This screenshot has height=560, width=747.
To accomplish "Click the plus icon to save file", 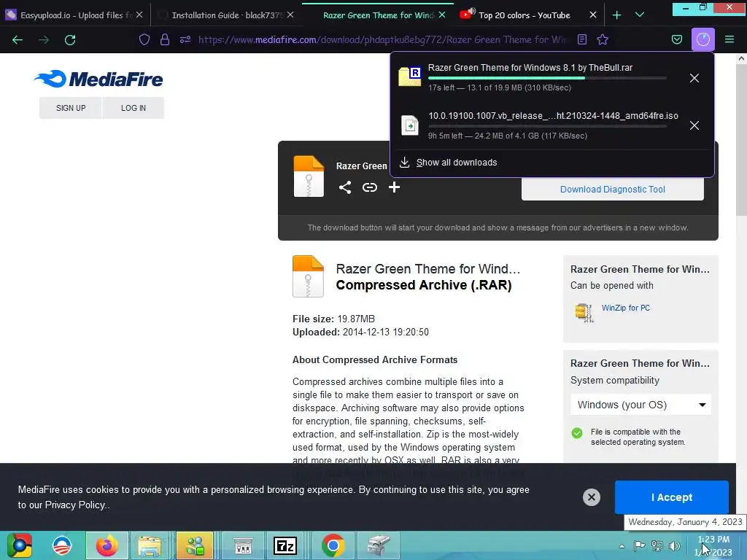I will coord(394,187).
